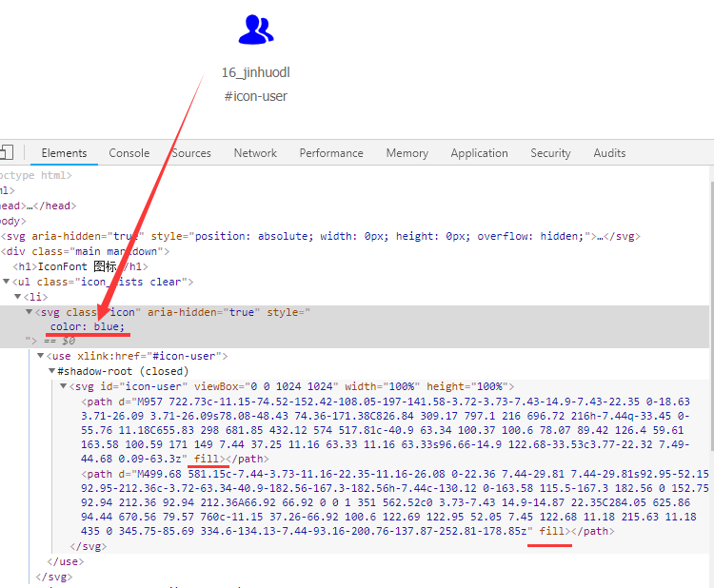Select the closing /svg tag inside shadow-root
The width and height of the screenshot is (714, 588).
click(x=89, y=546)
